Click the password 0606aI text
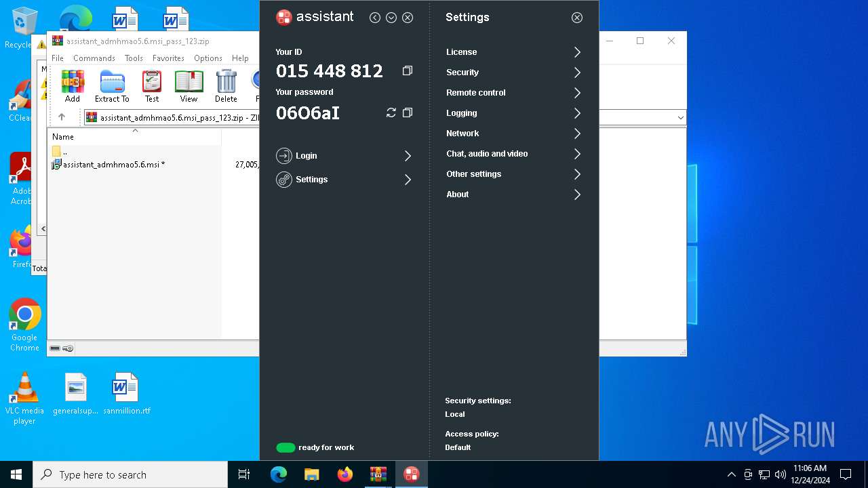The height and width of the screenshot is (488, 868). (x=308, y=113)
